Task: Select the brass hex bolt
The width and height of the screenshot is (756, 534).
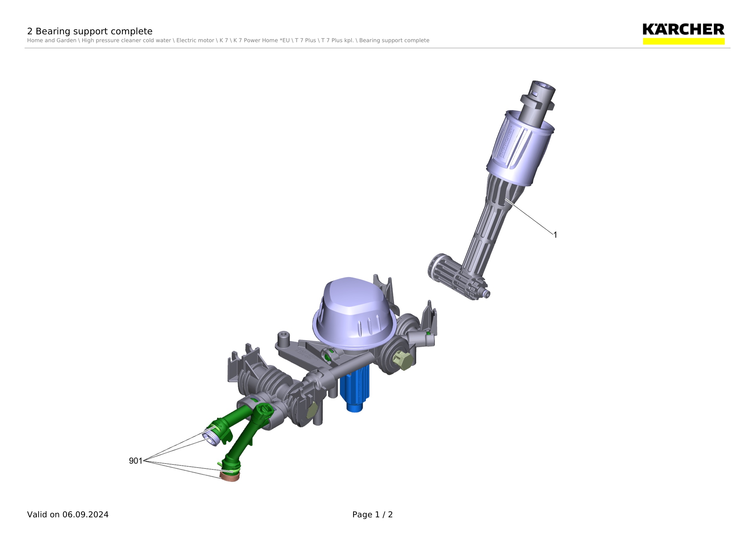Action: click(x=403, y=361)
